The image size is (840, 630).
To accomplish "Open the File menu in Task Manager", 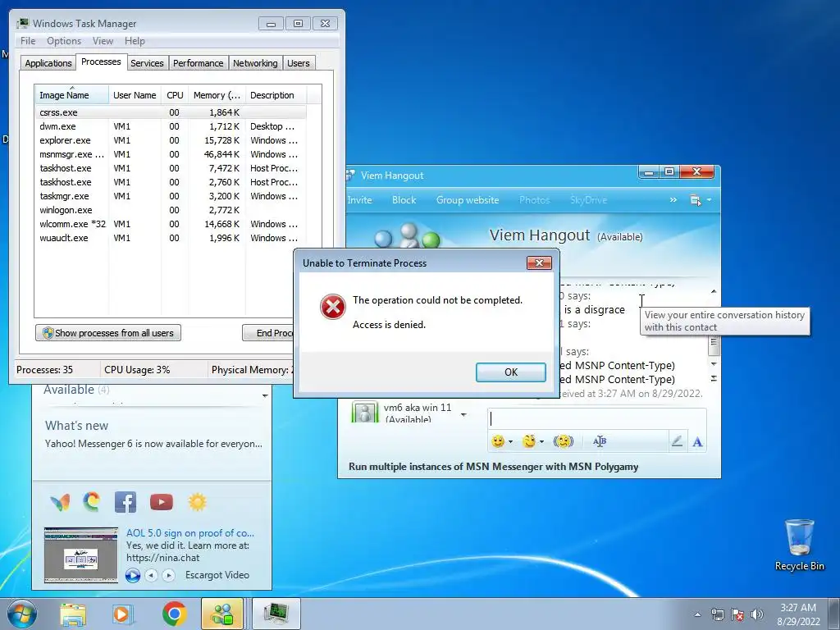I will tap(28, 41).
